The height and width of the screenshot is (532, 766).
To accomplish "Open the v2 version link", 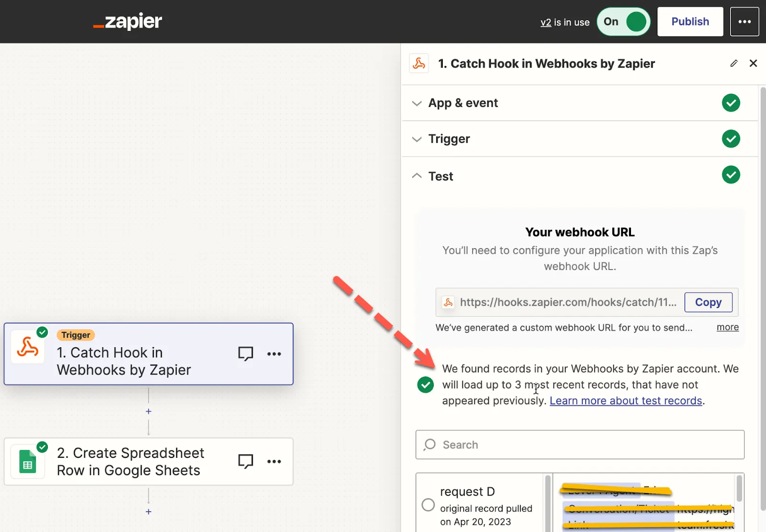I will (546, 22).
